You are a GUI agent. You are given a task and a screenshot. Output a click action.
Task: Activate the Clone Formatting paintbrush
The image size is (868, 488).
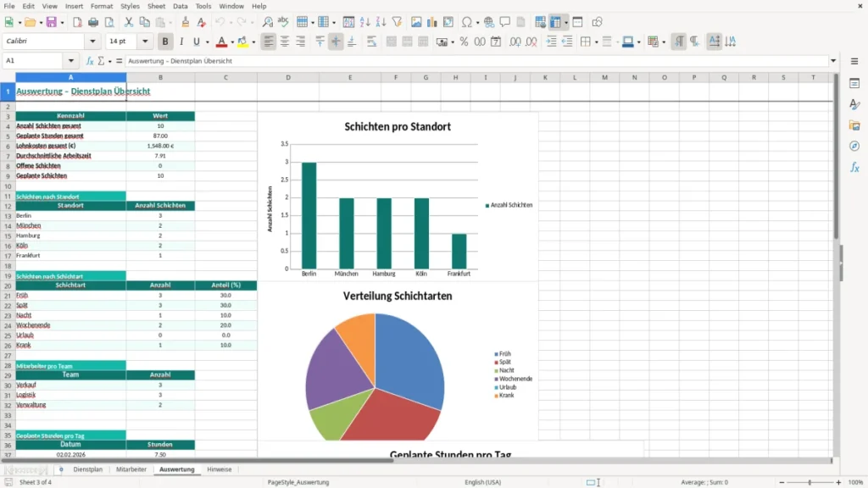tap(186, 22)
